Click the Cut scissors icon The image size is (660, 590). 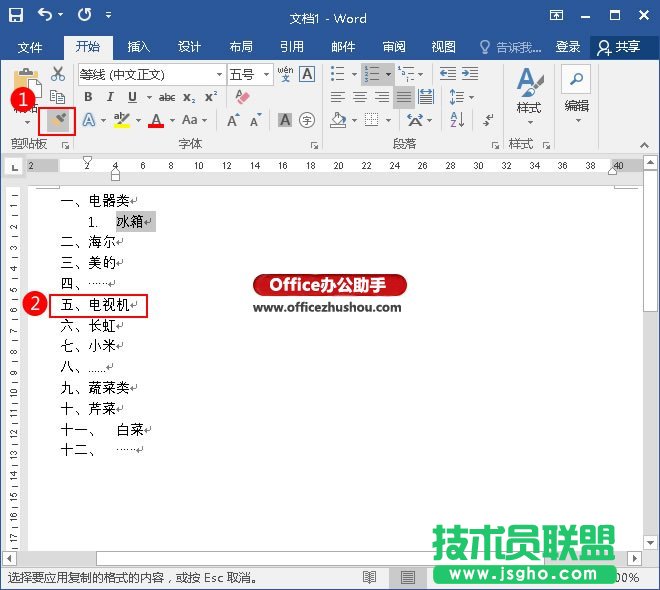tap(58, 74)
